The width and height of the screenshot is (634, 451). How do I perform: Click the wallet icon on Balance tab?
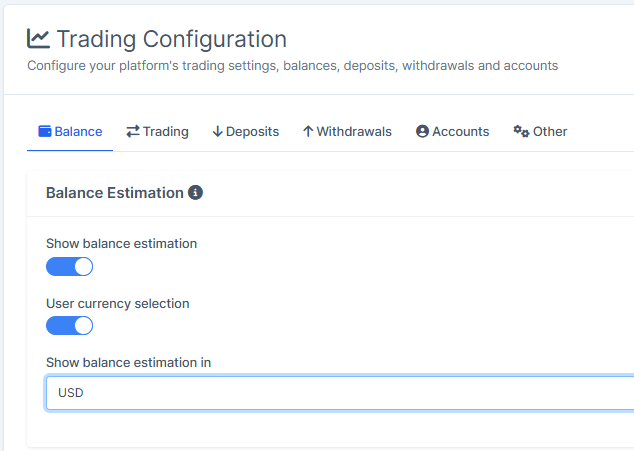click(44, 131)
